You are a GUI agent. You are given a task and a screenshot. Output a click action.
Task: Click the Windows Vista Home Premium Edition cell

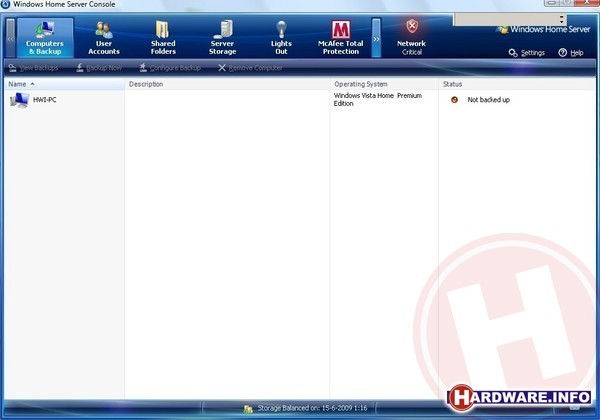[x=378, y=99]
